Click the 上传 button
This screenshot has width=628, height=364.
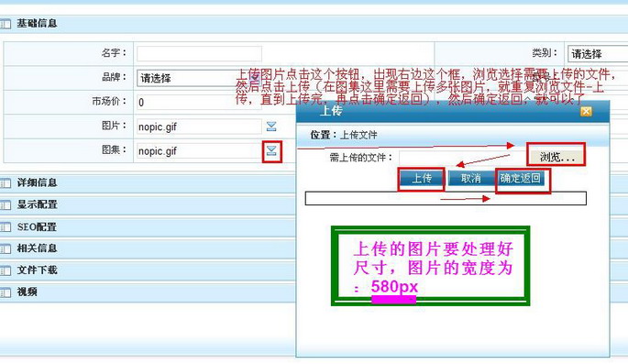pyautogui.click(x=422, y=178)
